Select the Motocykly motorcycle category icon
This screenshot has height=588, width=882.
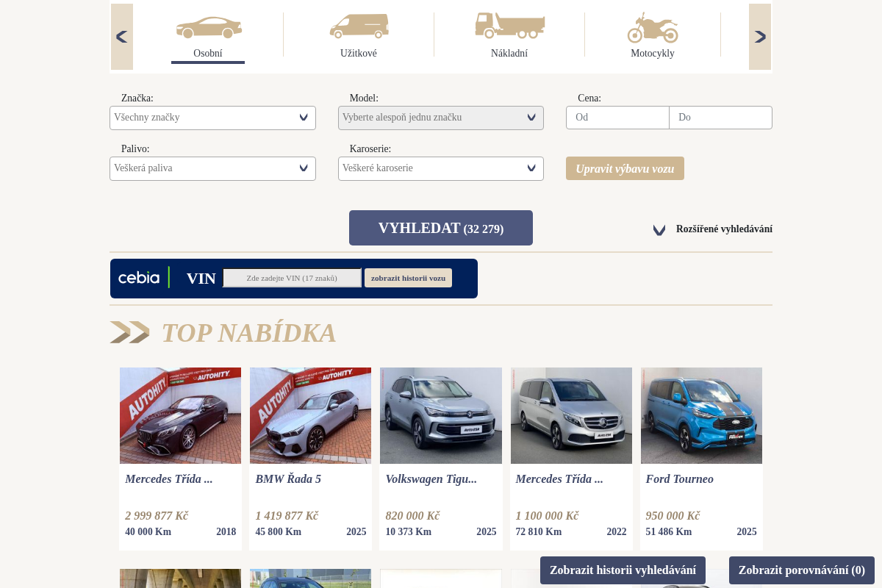tap(653, 27)
